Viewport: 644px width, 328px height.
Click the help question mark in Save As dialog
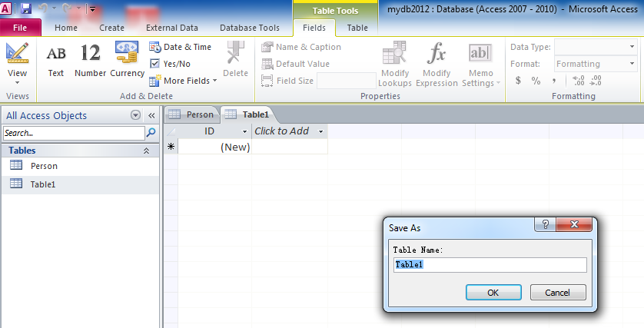click(x=545, y=226)
